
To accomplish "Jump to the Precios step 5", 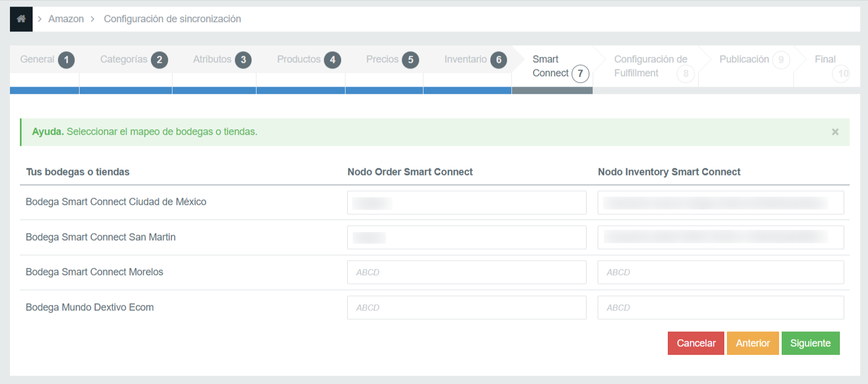I will click(391, 60).
